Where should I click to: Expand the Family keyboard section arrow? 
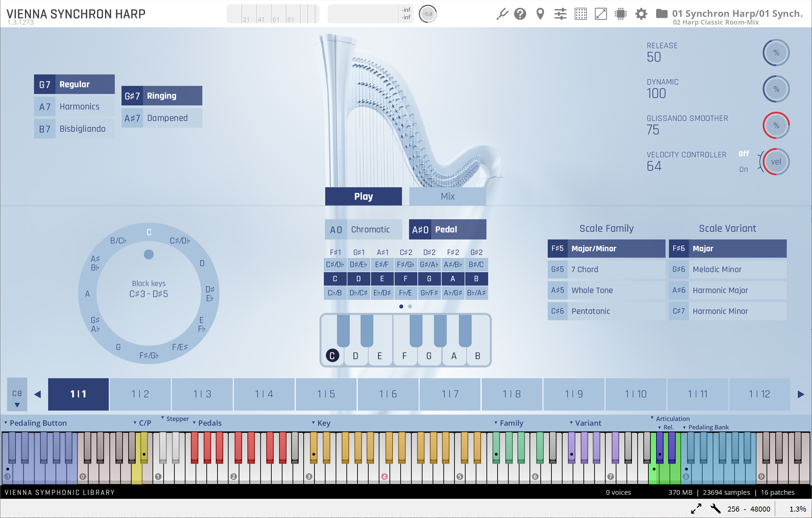pyautogui.click(x=496, y=423)
